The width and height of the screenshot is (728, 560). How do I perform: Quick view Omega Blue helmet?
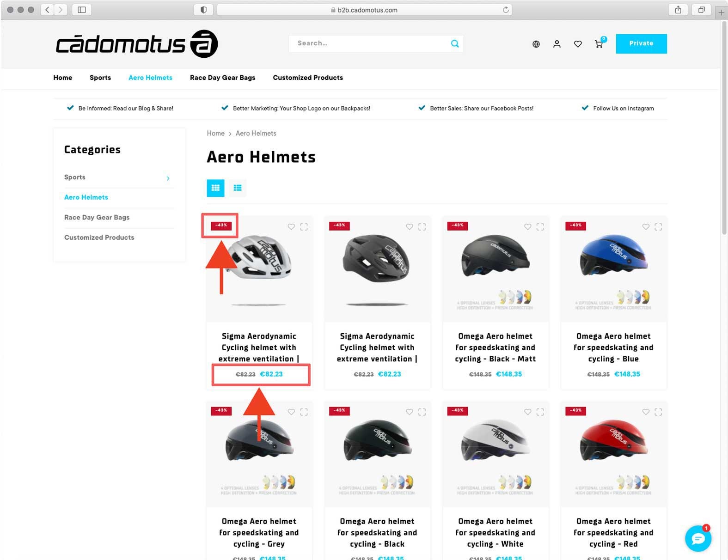coord(658,227)
